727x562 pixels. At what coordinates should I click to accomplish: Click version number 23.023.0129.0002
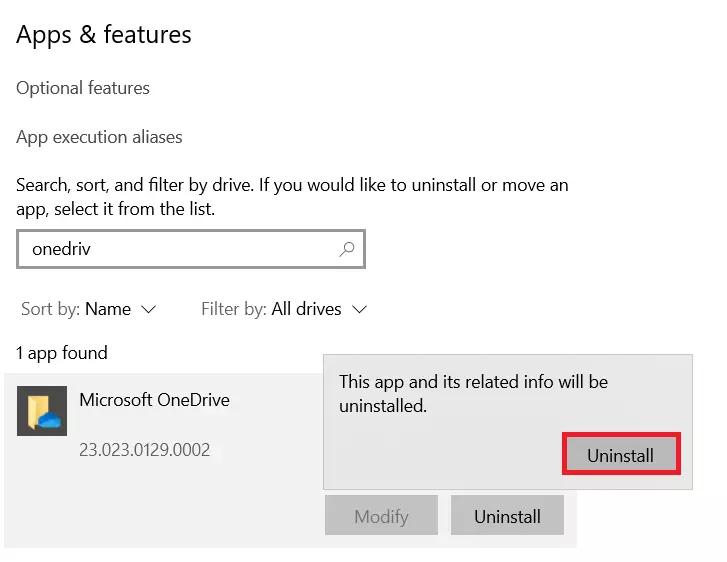tap(144, 450)
